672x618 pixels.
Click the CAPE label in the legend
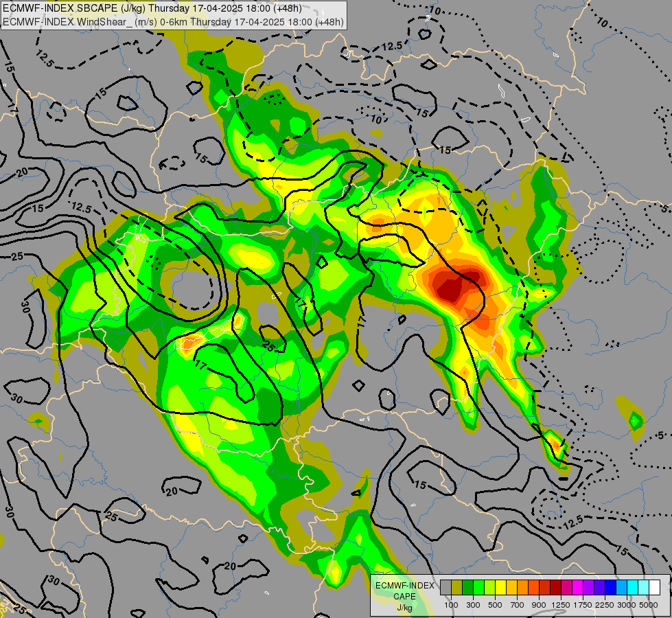404,597
